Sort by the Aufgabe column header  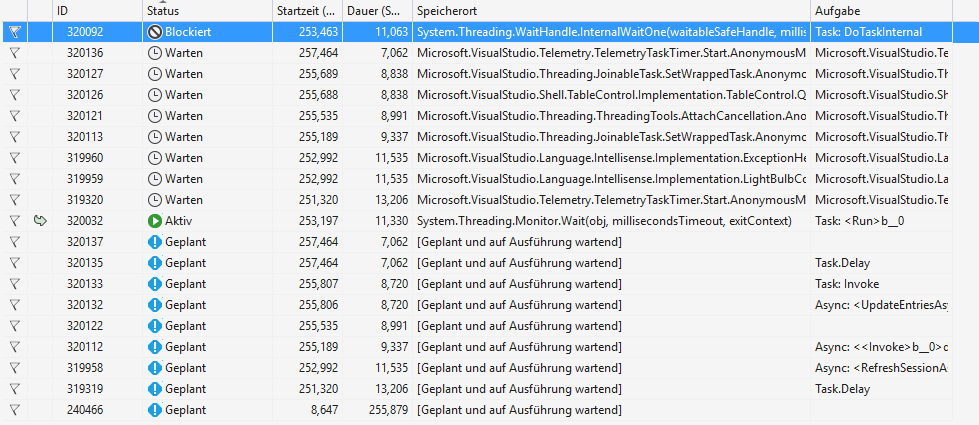(x=881, y=11)
